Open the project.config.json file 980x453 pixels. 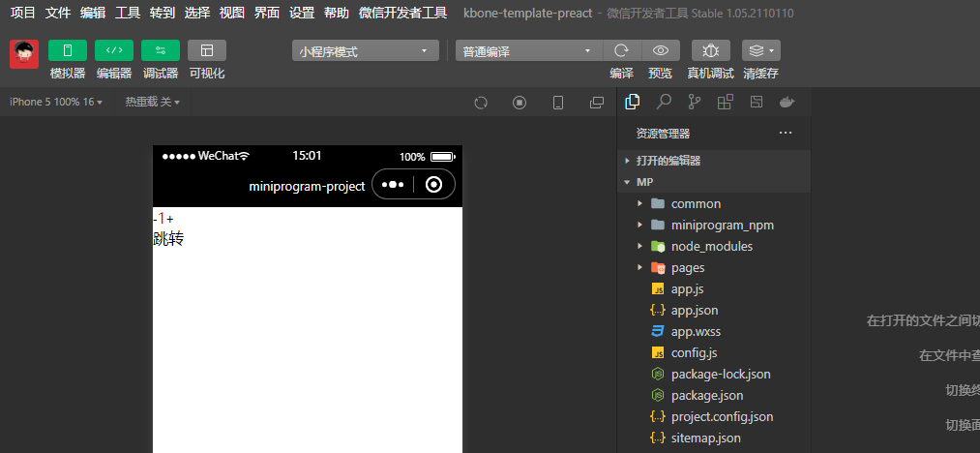click(714, 417)
